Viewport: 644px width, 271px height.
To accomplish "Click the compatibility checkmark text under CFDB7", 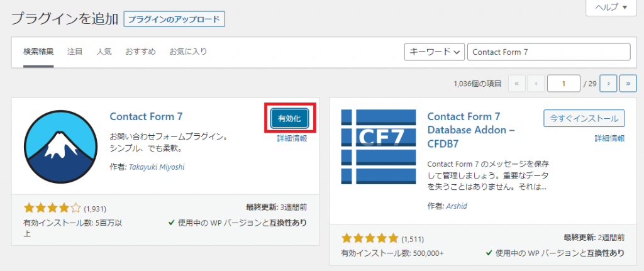I will point(555,253).
